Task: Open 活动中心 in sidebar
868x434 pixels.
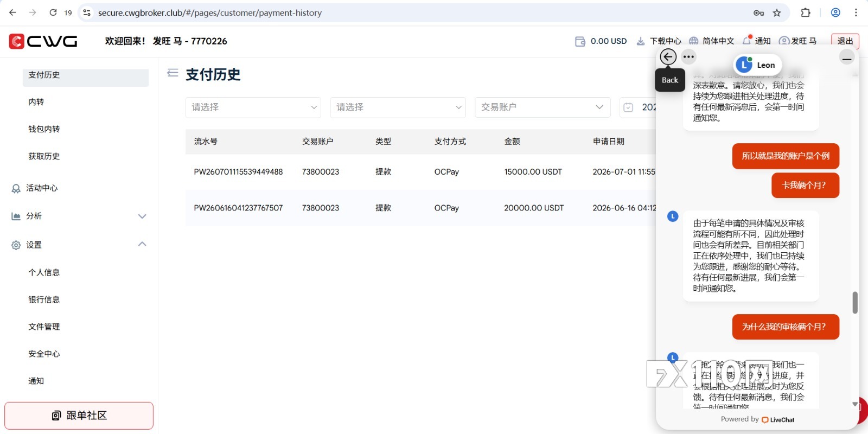Action: pos(42,188)
